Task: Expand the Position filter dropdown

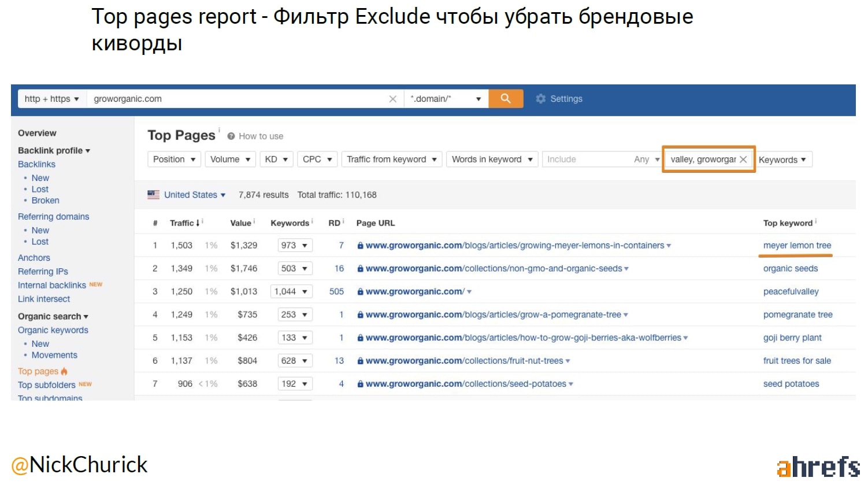Action: point(174,160)
